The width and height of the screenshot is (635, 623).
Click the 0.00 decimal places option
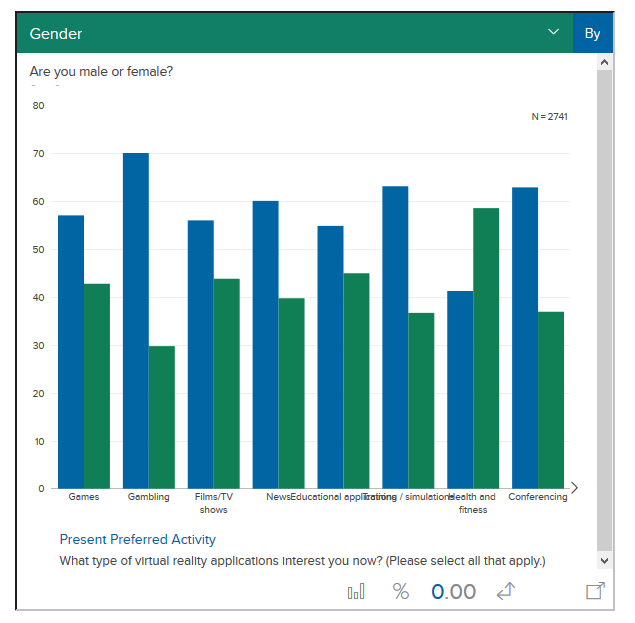click(x=453, y=592)
